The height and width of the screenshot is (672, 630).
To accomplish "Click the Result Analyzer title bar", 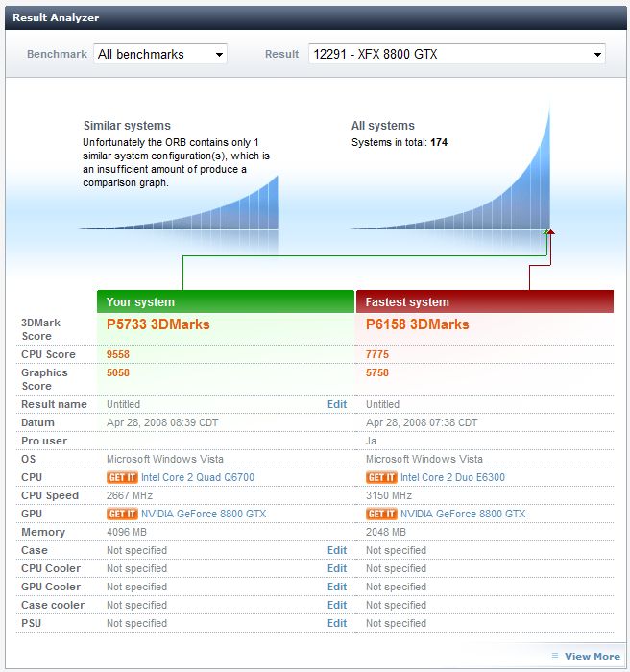I will 316,17.
